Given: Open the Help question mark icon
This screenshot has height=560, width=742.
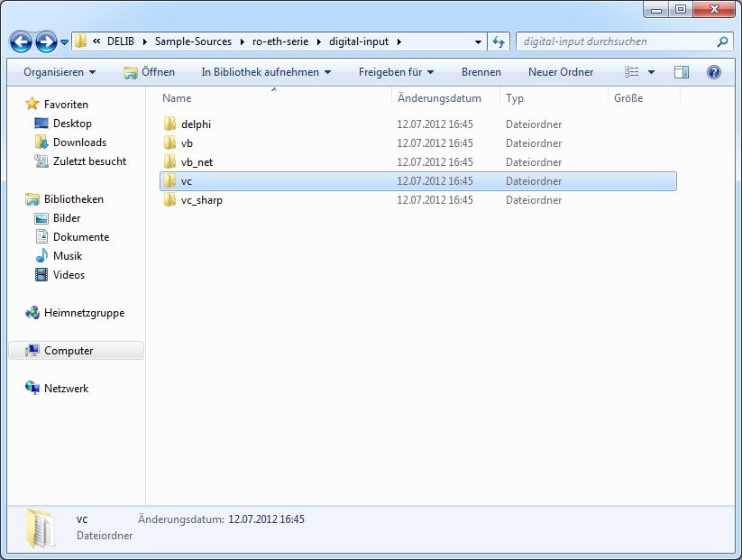Looking at the screenshot, I should tap(713, 72).
